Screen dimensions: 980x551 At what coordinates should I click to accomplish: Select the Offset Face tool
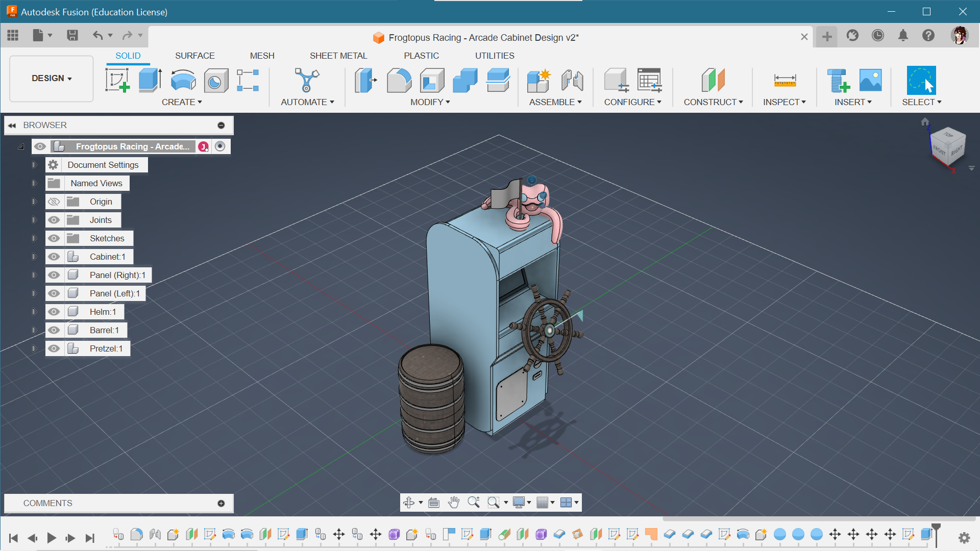coord(498,80)
